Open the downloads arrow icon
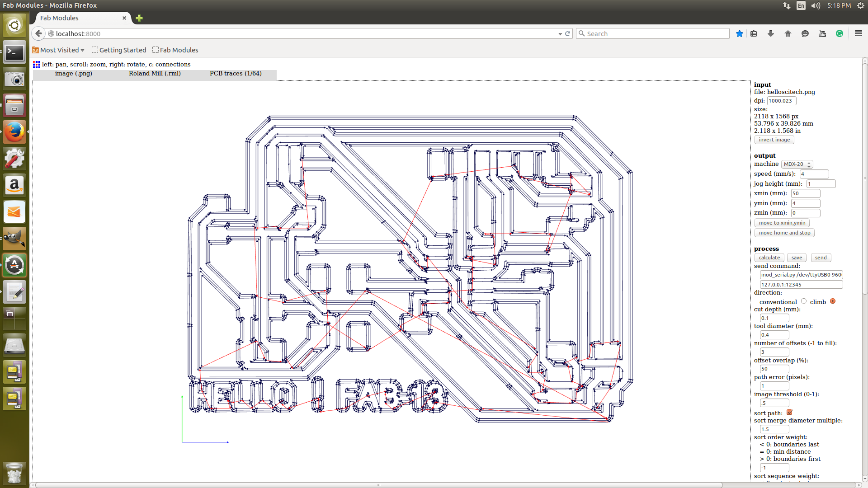868x488 pixels. (x=771, y=33)
